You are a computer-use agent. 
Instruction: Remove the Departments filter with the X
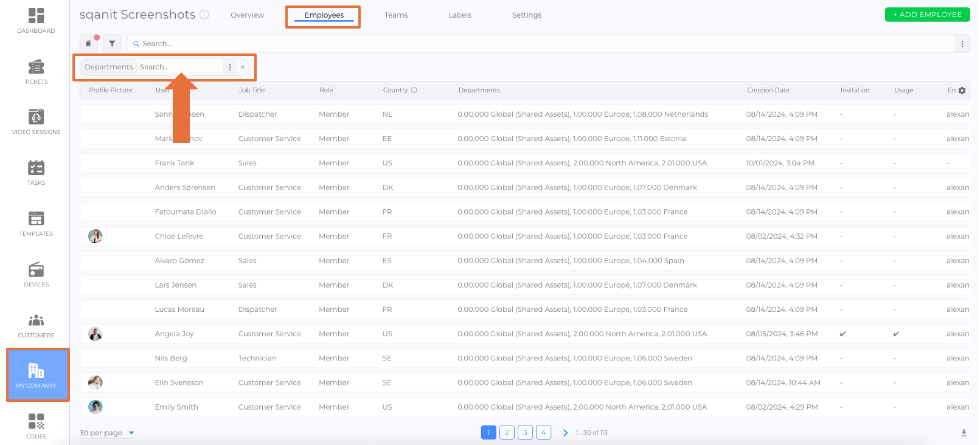(x=243, y=67)
